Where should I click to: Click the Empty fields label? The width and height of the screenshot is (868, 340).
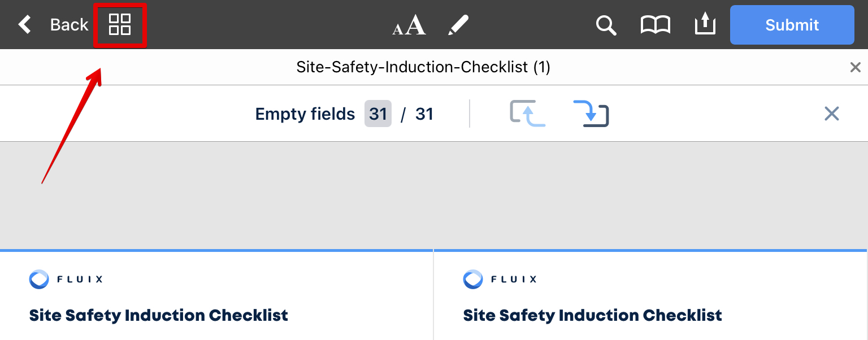305,114
